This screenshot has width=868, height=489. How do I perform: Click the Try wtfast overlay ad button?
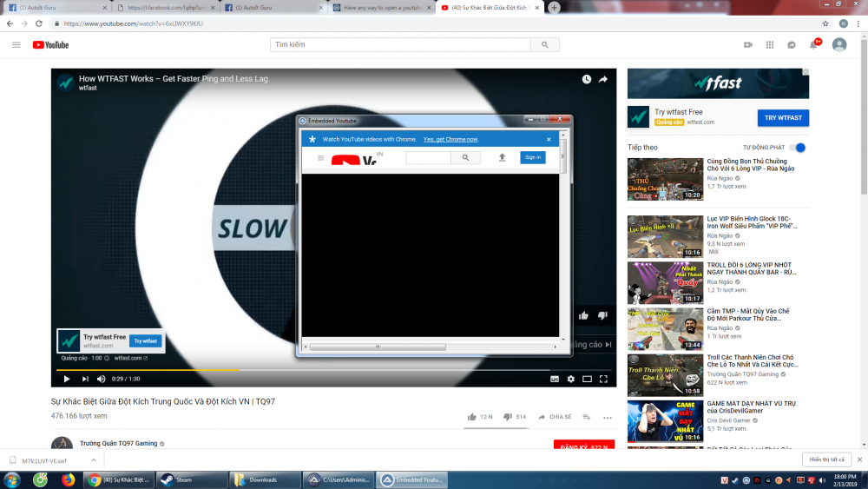[x=146, y=341]
